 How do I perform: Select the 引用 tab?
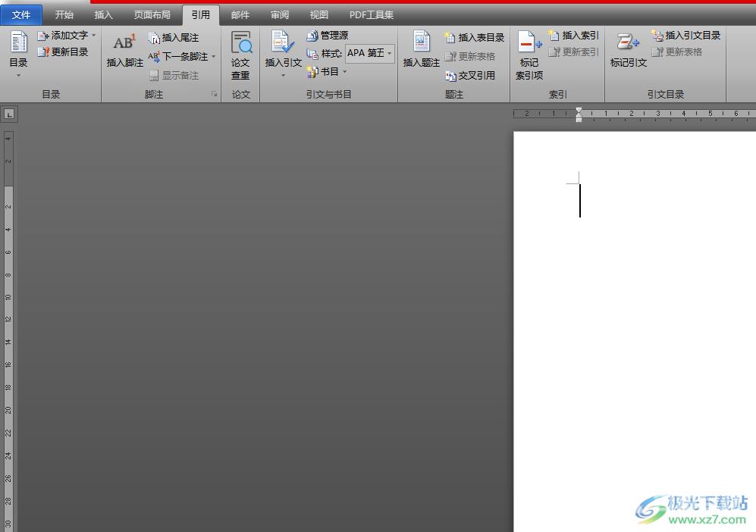point(201,15)
